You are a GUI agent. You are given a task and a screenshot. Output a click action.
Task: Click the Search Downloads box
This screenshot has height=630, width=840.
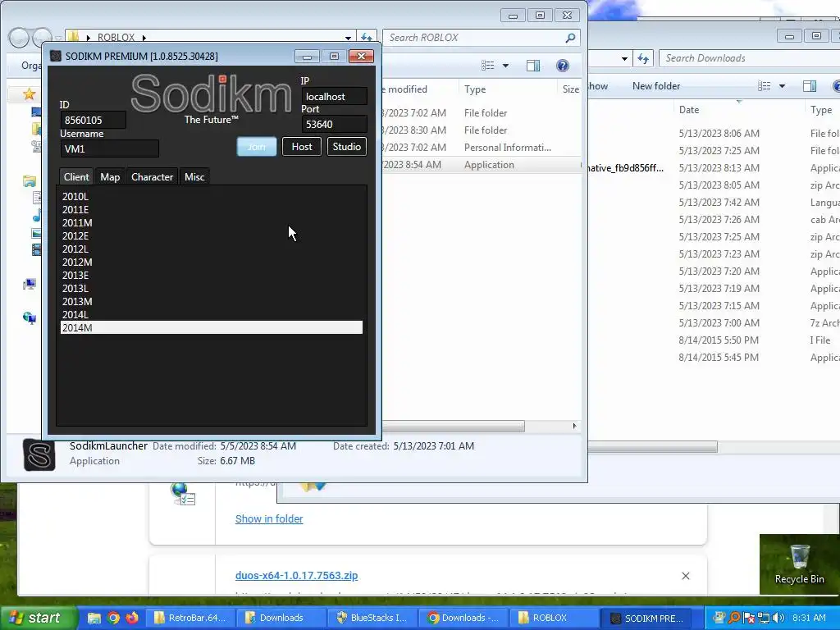click(x=750, y=58)
